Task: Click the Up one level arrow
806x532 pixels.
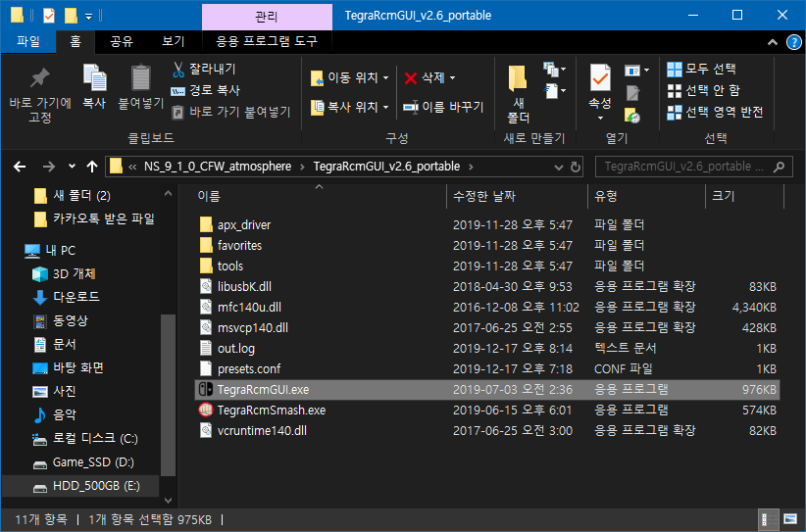Action: pos(92,167)
